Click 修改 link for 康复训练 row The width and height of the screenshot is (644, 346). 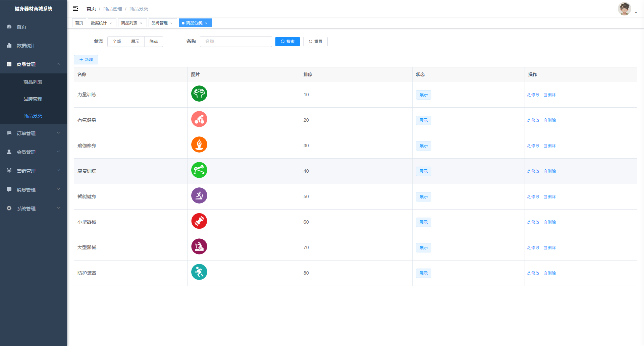click(x=533, y=171)
